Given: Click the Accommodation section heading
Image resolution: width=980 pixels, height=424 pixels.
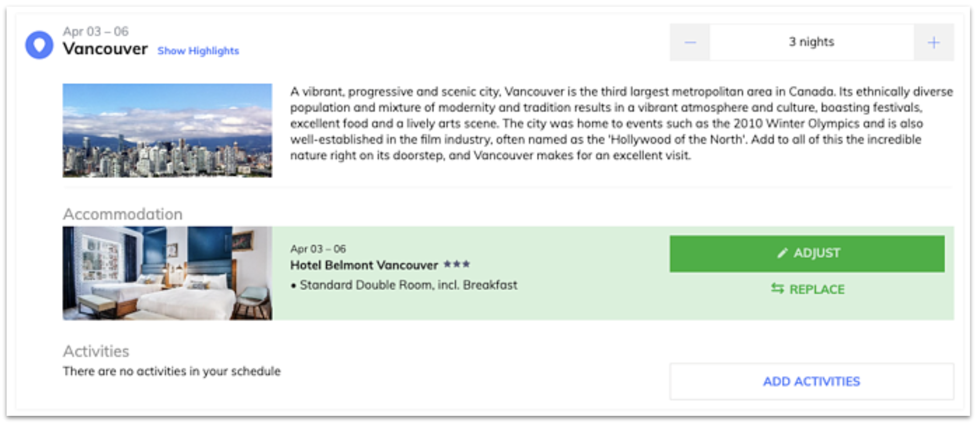Looking at the screenshot, I should (x=122, y=214).
